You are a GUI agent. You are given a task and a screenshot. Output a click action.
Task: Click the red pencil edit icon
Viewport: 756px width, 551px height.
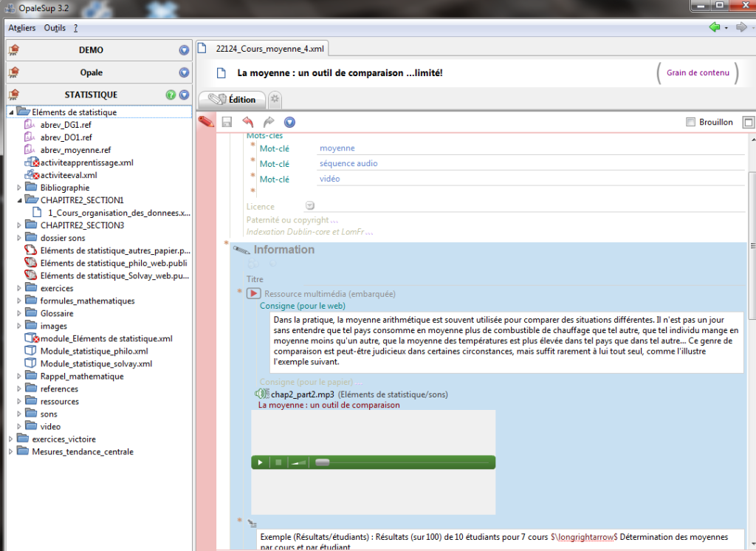(x=206, y=122)
